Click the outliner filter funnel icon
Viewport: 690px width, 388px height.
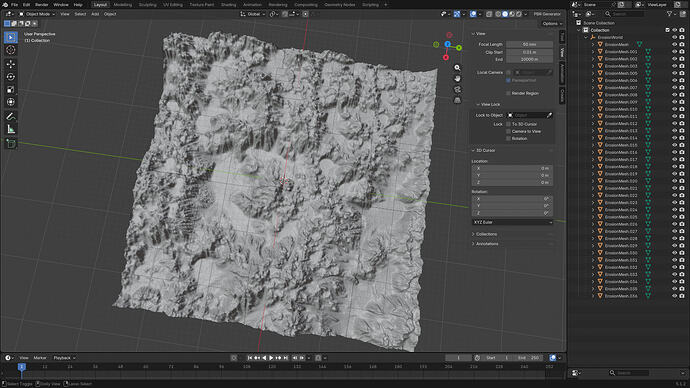[669, 14]
